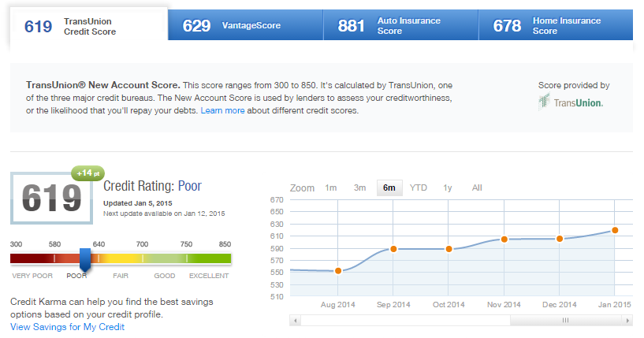Image resolution: width=644 pixels, height=338 pixels.
Task: Click the 670 y-axis label
Action: click(277, 200)
